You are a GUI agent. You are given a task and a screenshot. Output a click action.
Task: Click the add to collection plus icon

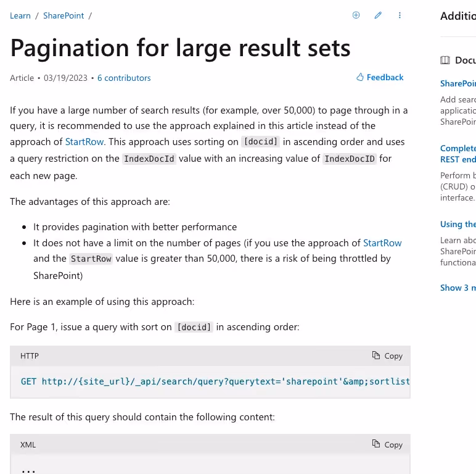(356, 15)
